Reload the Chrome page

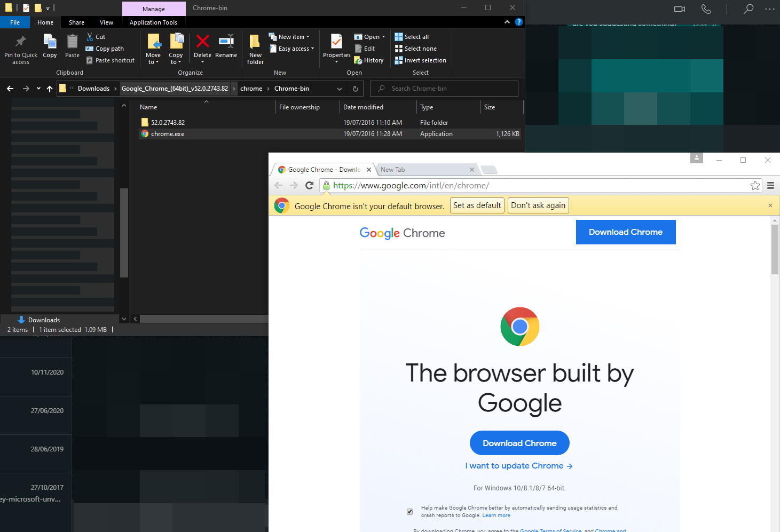click(x=309, y=185)
